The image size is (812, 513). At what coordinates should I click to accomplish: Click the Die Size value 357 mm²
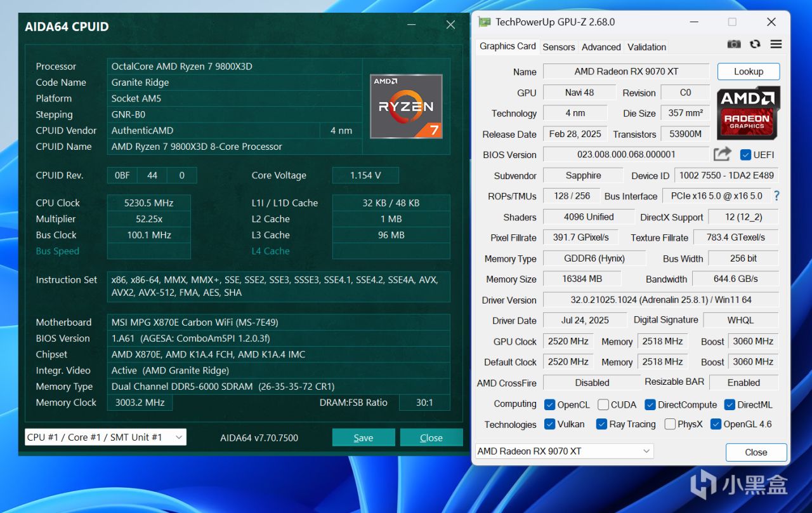coord(685,113)
